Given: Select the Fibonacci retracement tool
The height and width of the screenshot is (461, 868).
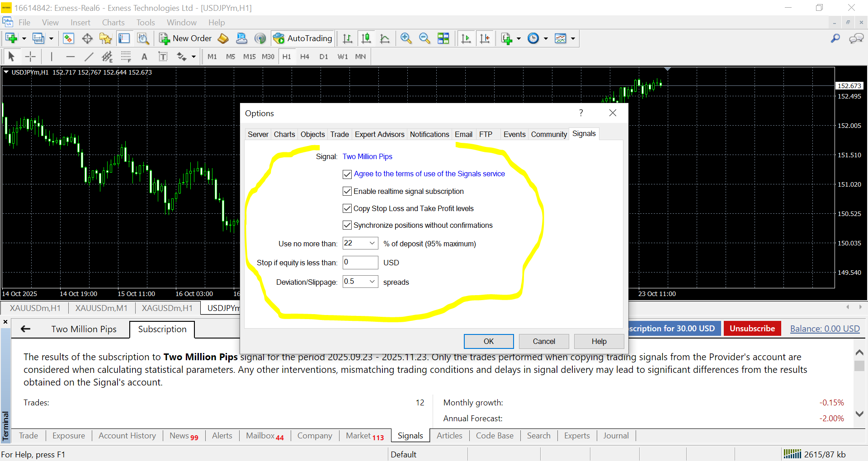Looking at the screenshot, I should click(126, 56).
